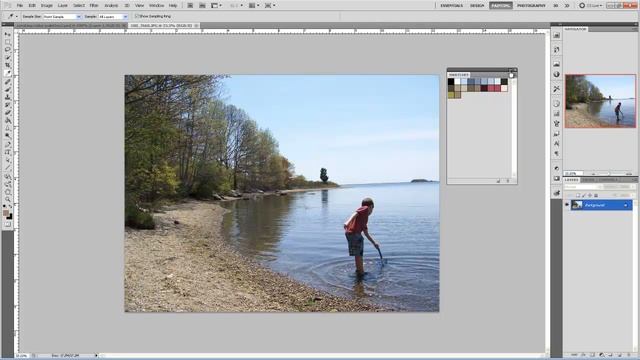Open the Screen Mode dropdown
This screenshot has height=360, width=640.
(270, 6)
